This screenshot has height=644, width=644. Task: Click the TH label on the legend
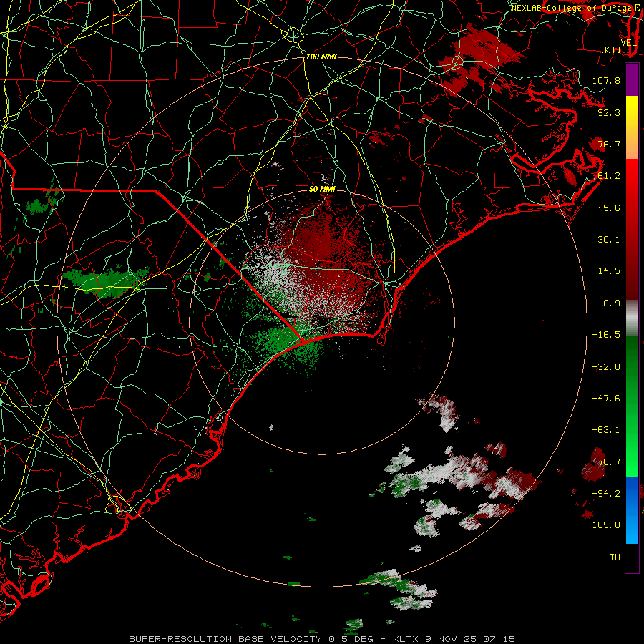click(615, 557)
